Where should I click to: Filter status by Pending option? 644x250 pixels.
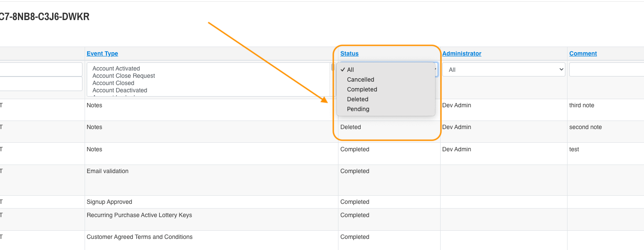pos(358,109)
